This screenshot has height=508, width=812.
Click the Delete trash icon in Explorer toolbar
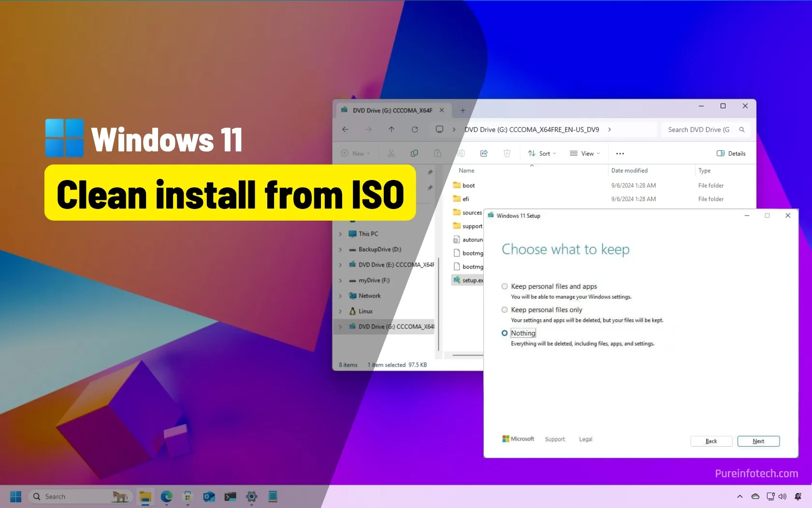point(507,153)
